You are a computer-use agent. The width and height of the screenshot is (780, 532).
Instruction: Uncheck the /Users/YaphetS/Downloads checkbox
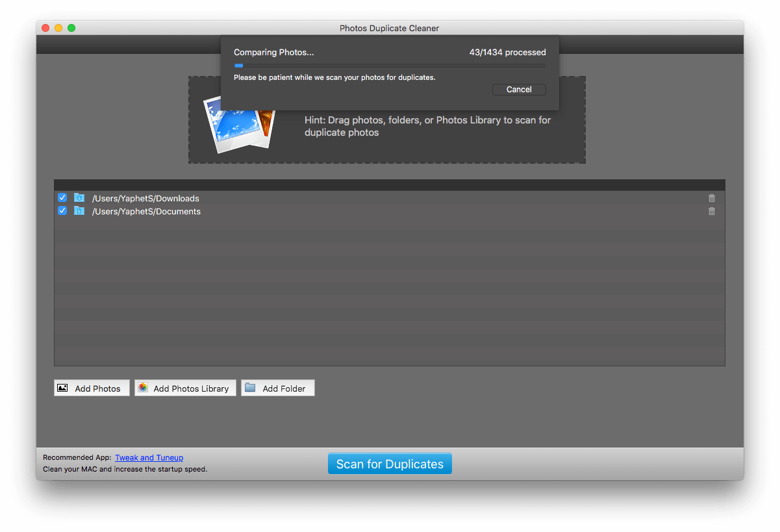62,197
